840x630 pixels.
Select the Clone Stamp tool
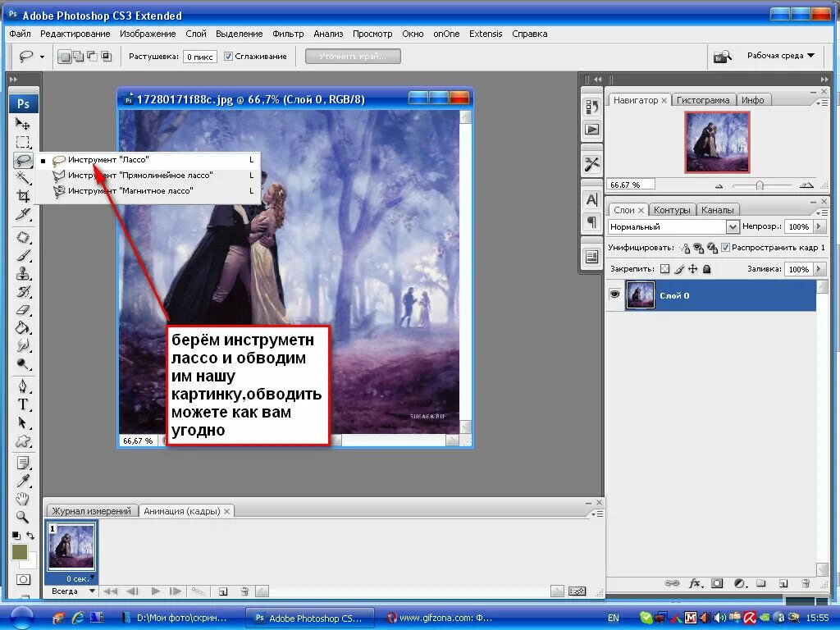tap(22, 274)
